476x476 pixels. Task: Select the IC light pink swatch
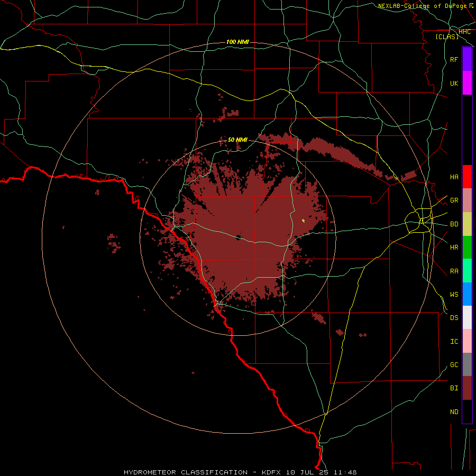pos(467,341)
